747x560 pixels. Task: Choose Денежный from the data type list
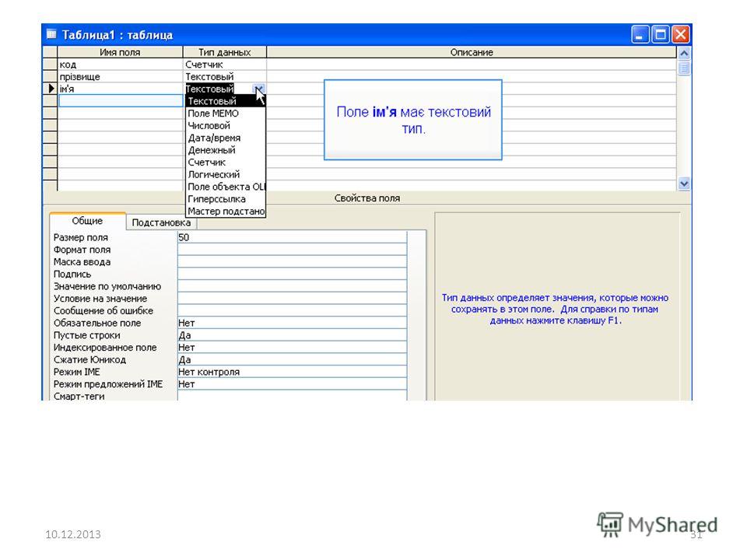pos(226,150)
